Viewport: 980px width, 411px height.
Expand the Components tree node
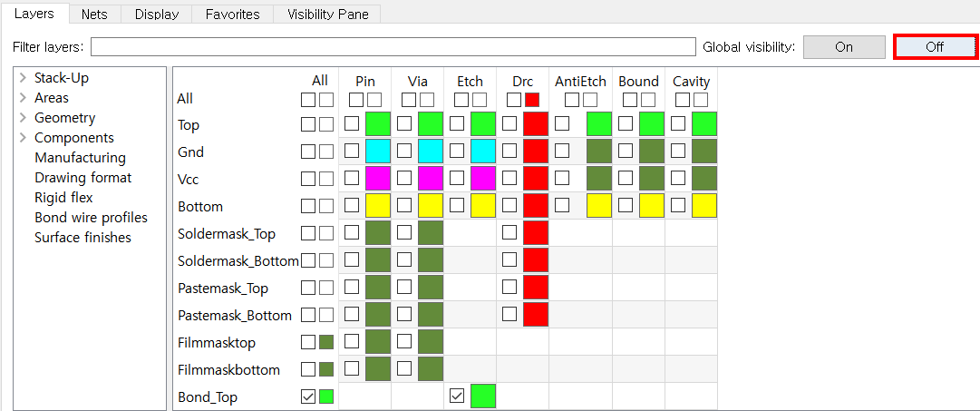(24, 138)
